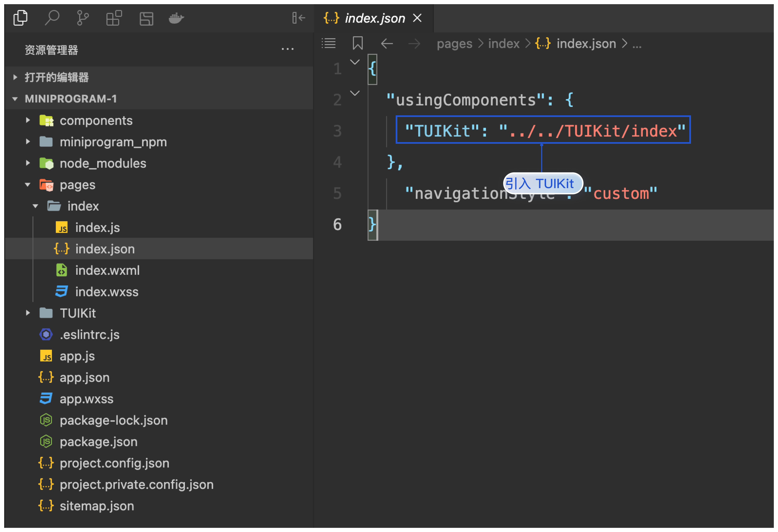Open package.json file
778x532 pixels.
(159, 441)
